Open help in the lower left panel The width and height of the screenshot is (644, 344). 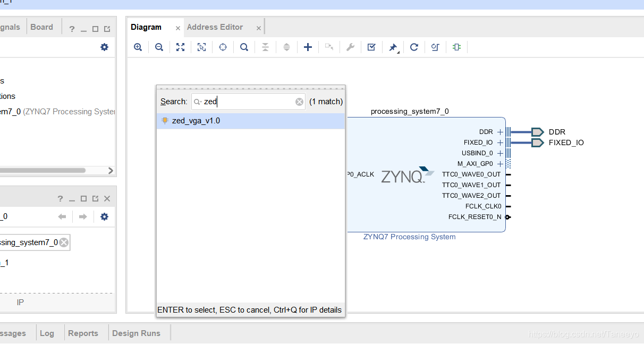pos(60,199)
